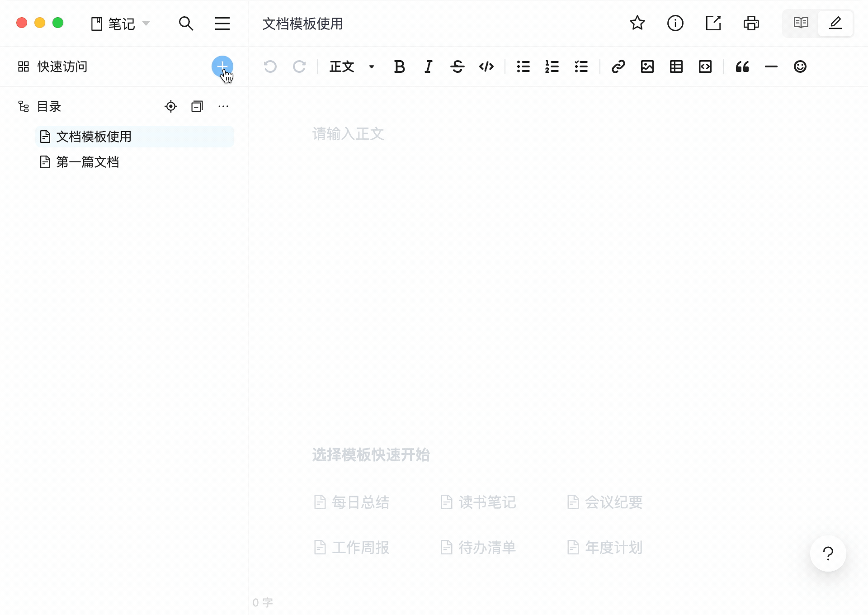
Task: Print the document using the printer icon
Action: (751, 23)
